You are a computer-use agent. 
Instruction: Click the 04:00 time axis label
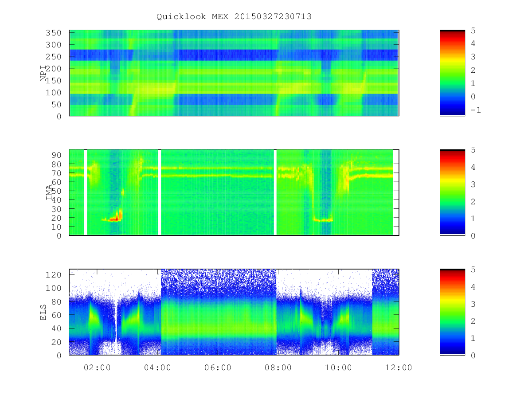point(157,368)
